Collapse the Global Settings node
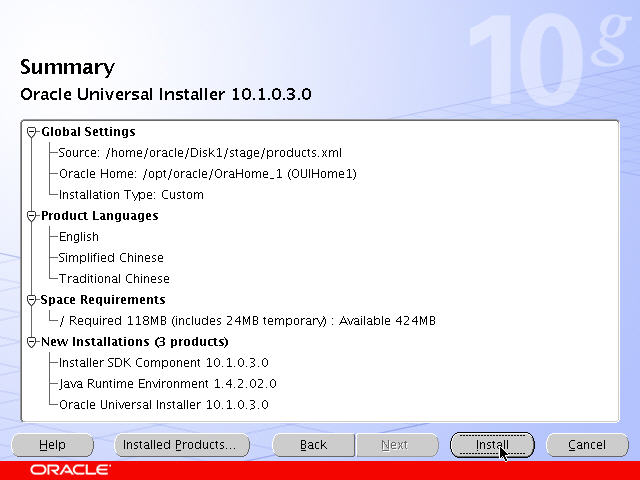The image size is (640, 480). tap(31, 132)
